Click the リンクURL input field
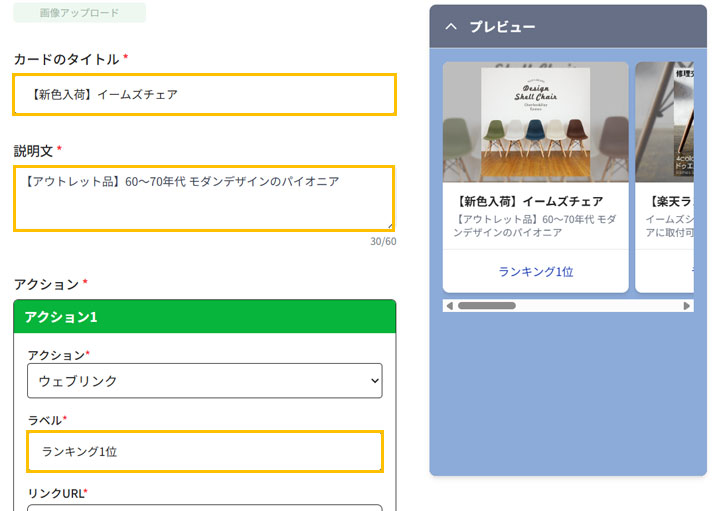The height and width of the screenshot is (511, 715). pyautogui.click(x=205, y=507)
